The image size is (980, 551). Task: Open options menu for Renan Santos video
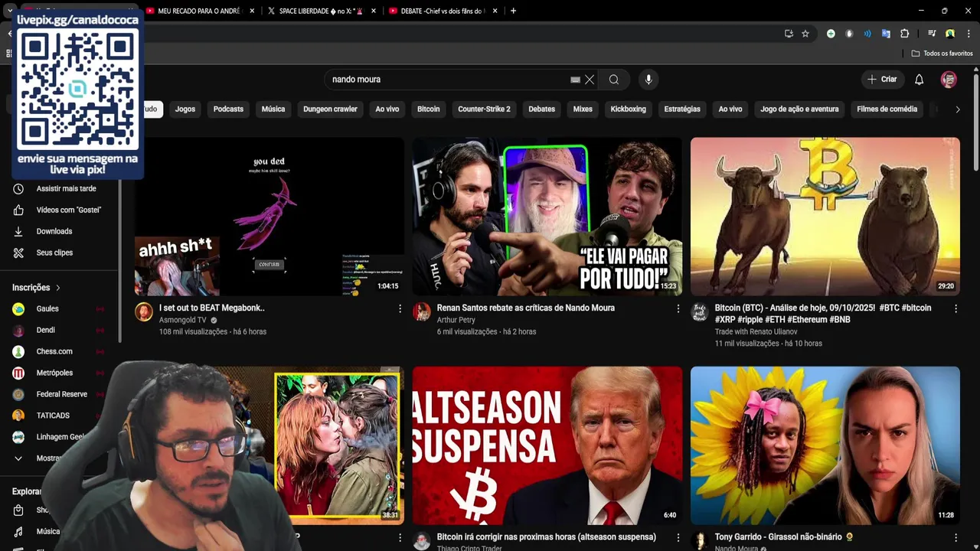point(678,308)
